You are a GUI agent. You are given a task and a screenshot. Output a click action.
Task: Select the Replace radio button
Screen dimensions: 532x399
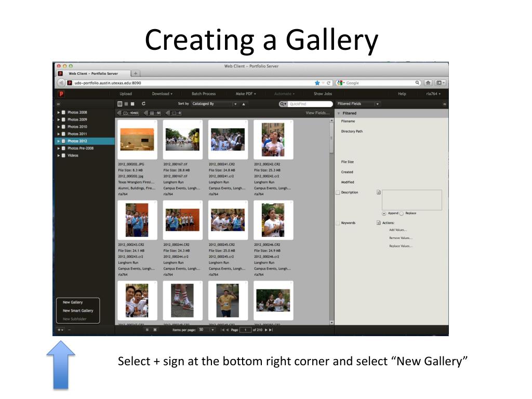click(x=402, y=214)
